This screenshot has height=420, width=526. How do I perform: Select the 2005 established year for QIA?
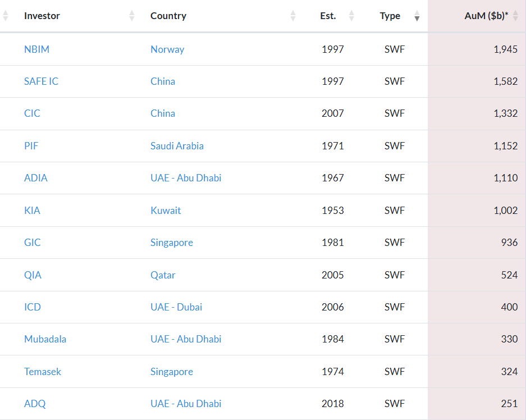pyautogui.click(x=333, y=275)
